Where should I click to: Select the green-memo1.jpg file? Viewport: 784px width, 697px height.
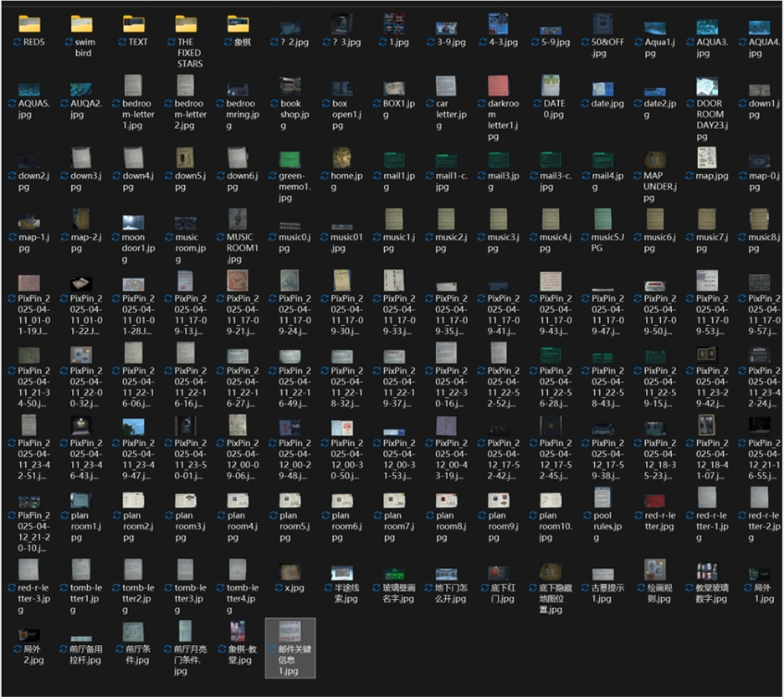(x=290, y=175)
